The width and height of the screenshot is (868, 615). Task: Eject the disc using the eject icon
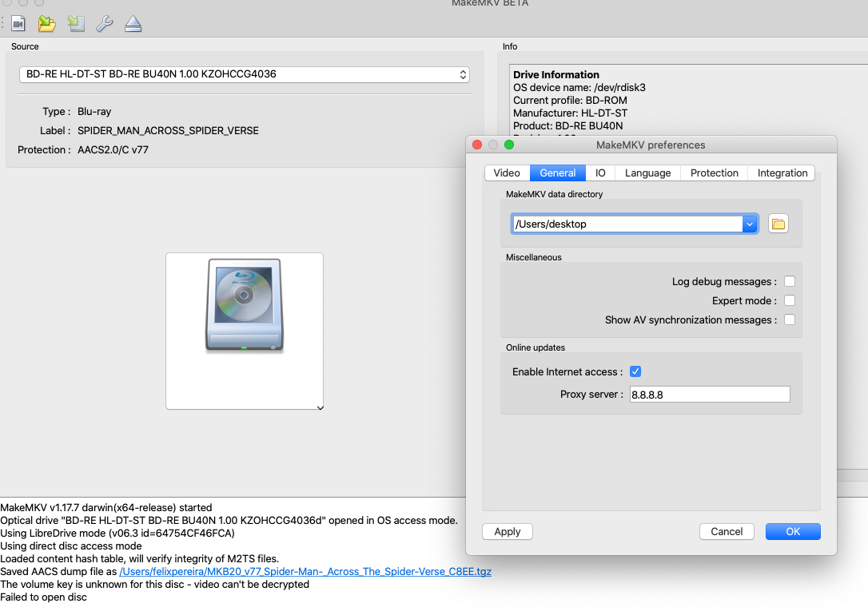[133, 23]
